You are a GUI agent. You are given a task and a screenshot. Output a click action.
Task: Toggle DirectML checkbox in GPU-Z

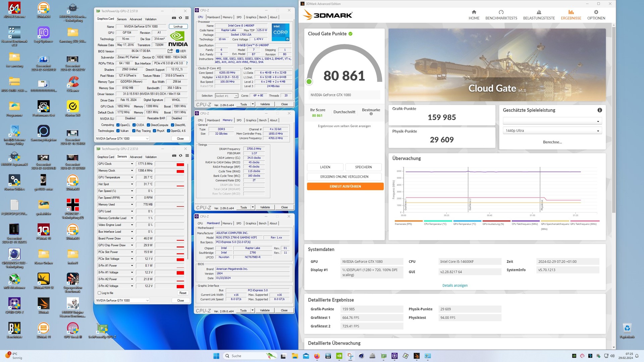(x=173, y=125)
